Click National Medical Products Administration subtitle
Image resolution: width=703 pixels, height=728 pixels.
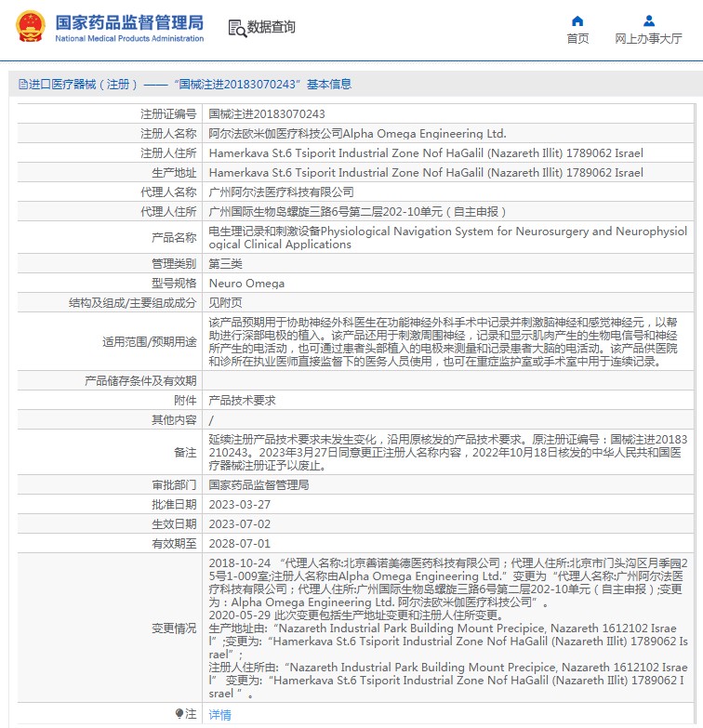pos(129,38)
